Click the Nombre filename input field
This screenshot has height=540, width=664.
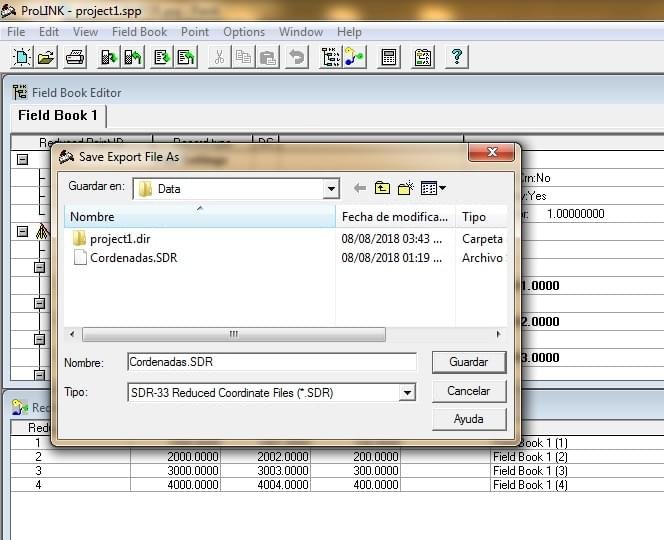pyautogui.click(x=271, y=362)
